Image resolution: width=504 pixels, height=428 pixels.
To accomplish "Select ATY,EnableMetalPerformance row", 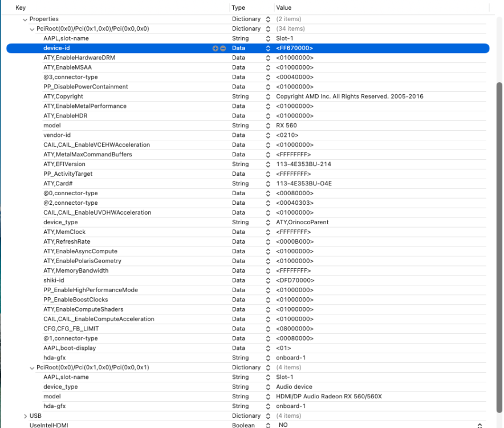I will [246, 106].
